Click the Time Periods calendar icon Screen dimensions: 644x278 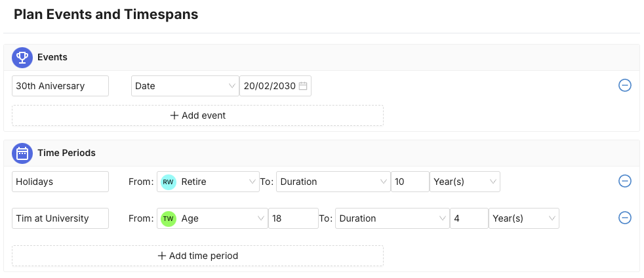point(22,153)
